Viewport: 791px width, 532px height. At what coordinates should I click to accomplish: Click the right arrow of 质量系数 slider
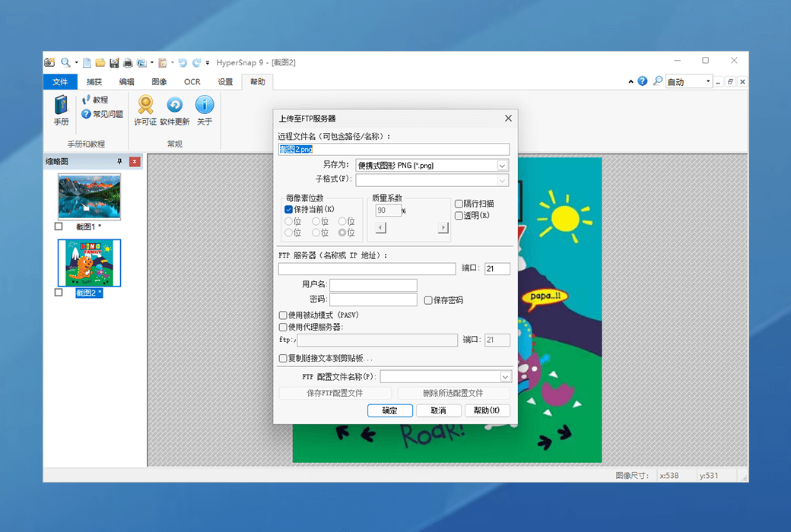pos(443,228)
